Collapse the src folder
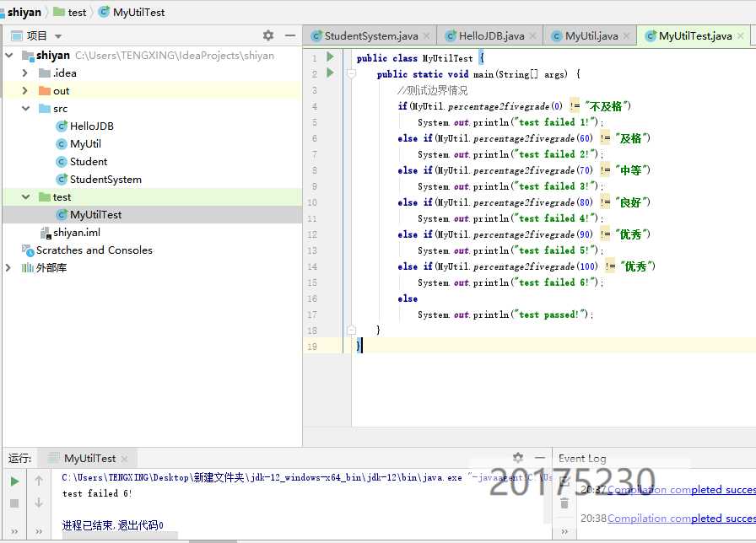The image size is (756, 543). pos(25,109)
